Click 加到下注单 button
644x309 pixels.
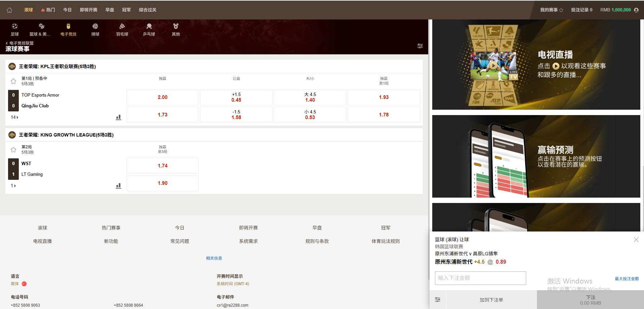point(491,300)
